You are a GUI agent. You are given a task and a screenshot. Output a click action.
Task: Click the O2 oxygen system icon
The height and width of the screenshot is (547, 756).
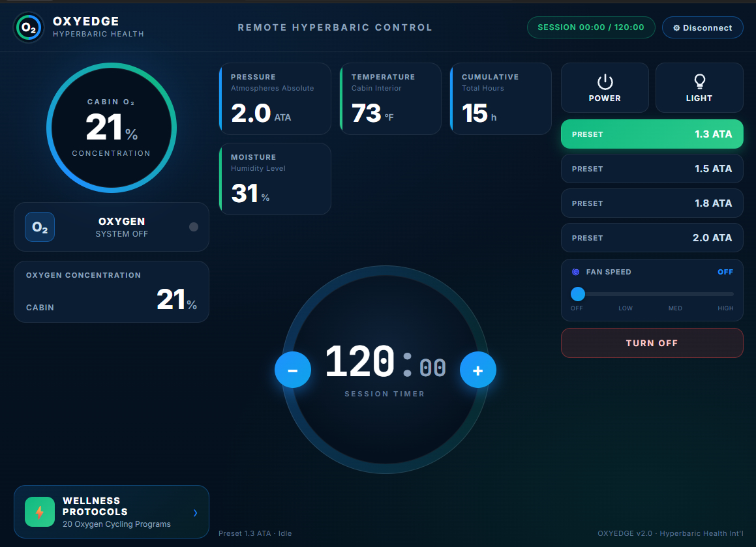(40, 227)
